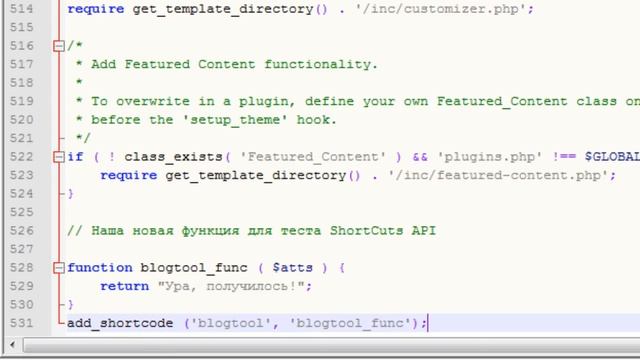The image size is (640, 360).
Task: Click the comment opening '/*' on line 516
Action: [75, 46]
